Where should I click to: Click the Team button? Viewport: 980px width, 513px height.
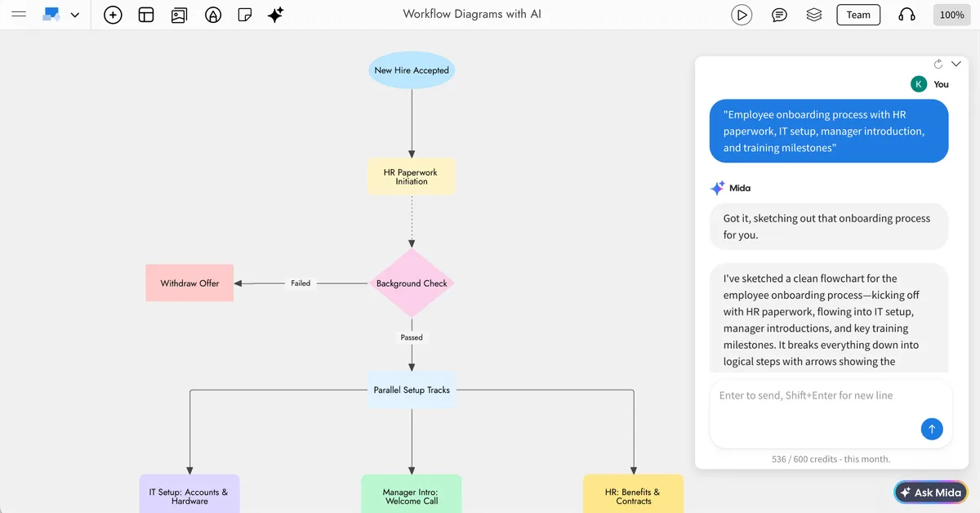(858, 15)
